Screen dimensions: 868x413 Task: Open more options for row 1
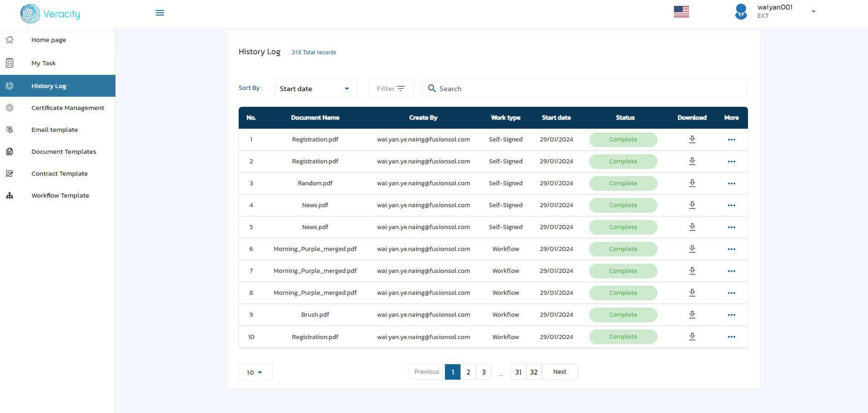click(731, 140)
